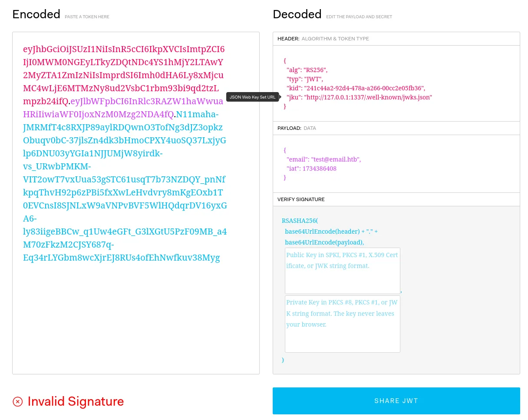Click the SHARE JWT button
The width and height of the screenshot is (528, 420).
(396, 401)
